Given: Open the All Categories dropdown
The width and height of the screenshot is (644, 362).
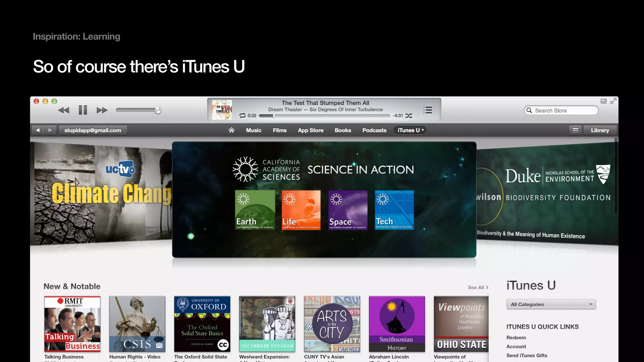Looking at the screenshot, I should click(x=551, y=304).
